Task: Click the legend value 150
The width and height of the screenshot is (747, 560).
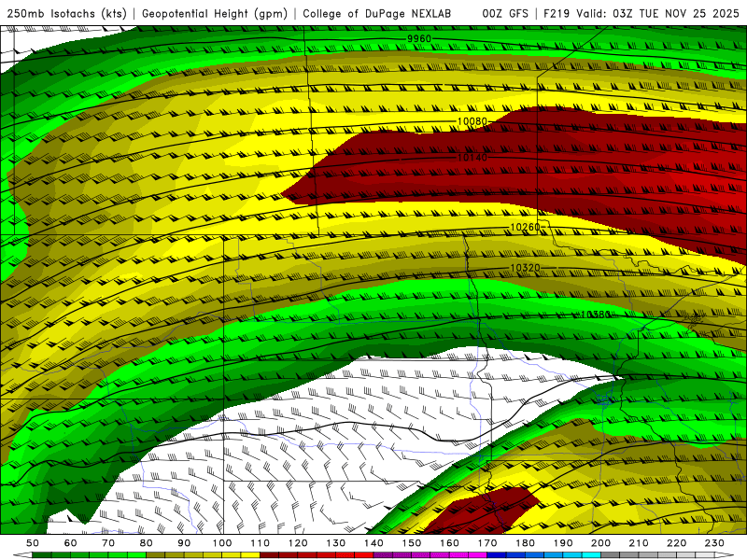Action: point(411,543)
